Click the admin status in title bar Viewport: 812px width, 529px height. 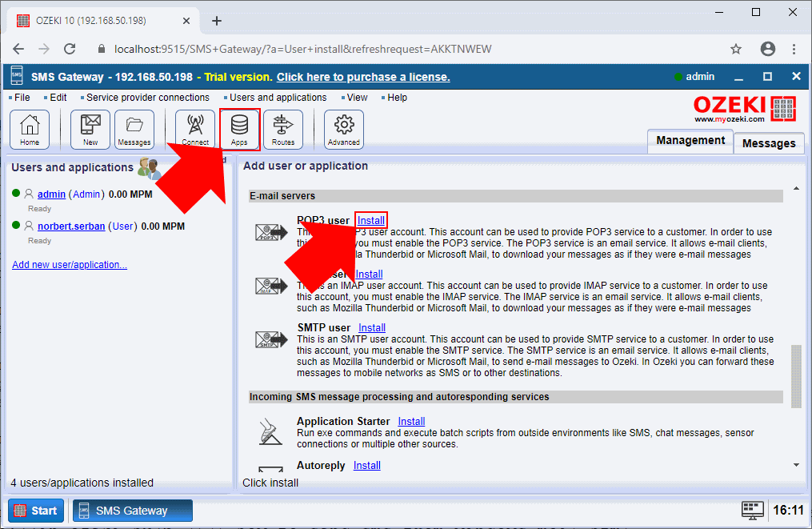[x=695, y=77]
